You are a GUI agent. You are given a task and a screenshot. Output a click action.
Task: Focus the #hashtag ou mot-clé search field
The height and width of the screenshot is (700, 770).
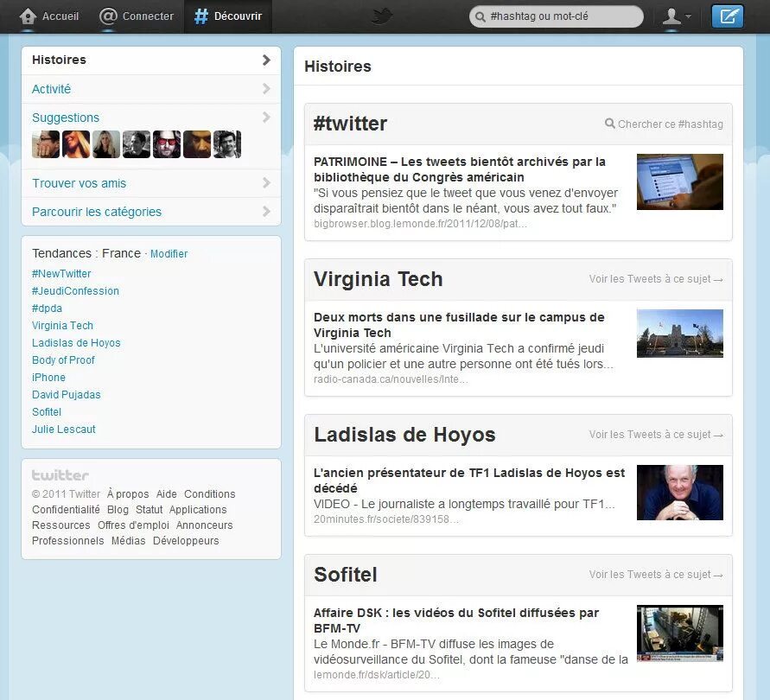point(557,16)
